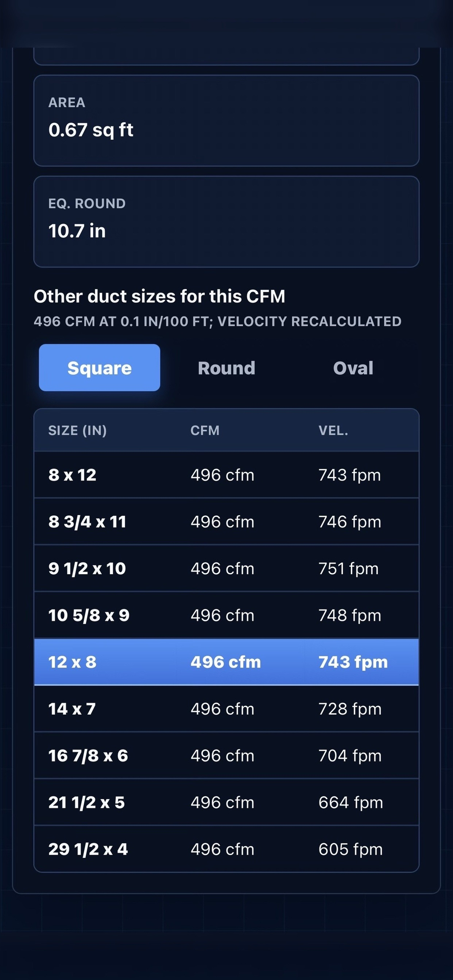Pick the 21 1/2 x 5 duct row
This screenshot has height=980, width=453.
click(x=226, y=802)
